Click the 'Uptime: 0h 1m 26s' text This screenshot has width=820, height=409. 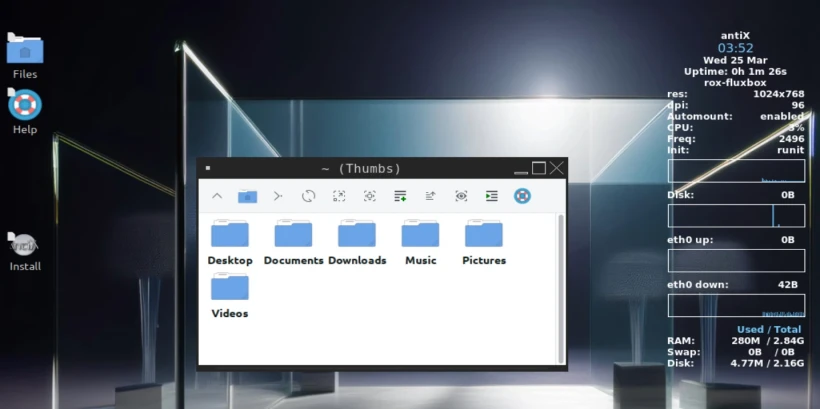tap(735, 72)
